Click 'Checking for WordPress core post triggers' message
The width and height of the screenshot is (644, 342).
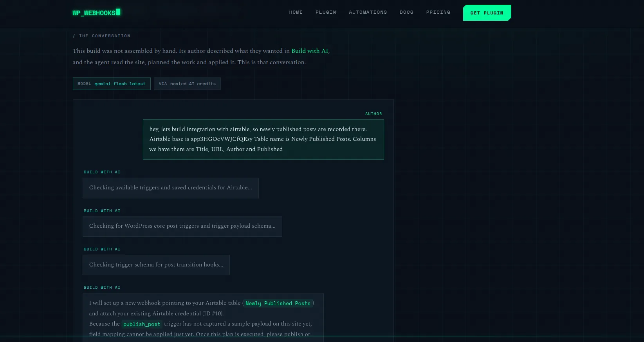pyautogui.click(x=182, y=226)
